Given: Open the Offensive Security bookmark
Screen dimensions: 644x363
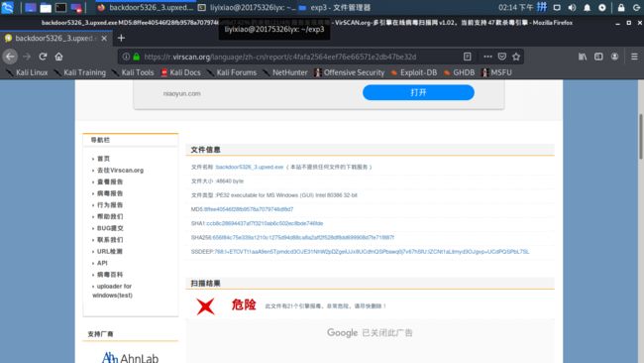Looking at the screenshot, I should click(x=349, y=72).
